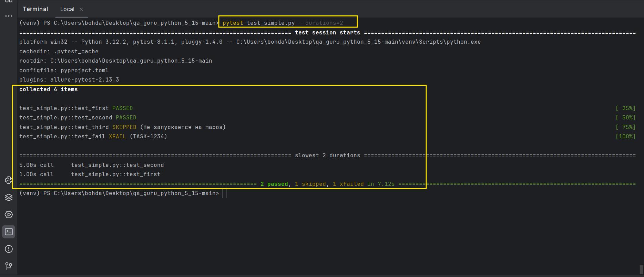
Task: Click the '5.00s call' duration row
Action: 91,165
